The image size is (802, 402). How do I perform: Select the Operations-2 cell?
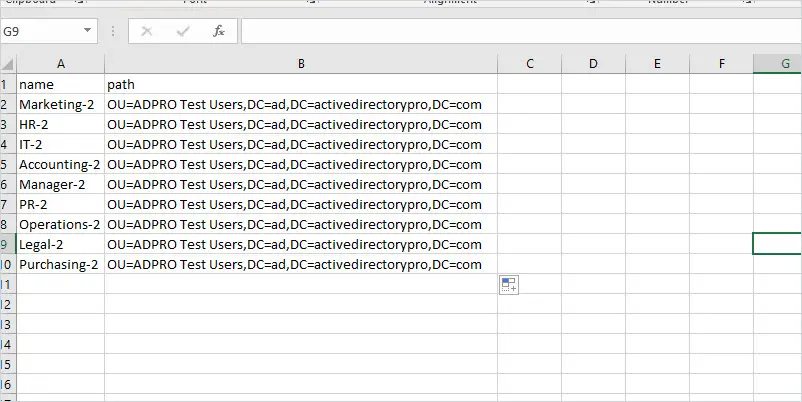(x=61, y=224)
